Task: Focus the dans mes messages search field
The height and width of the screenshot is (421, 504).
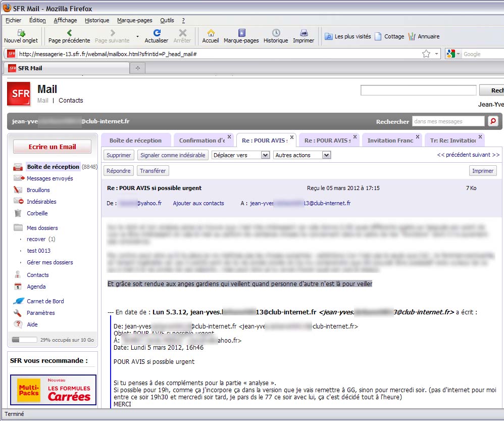Action: pos(448,121)
